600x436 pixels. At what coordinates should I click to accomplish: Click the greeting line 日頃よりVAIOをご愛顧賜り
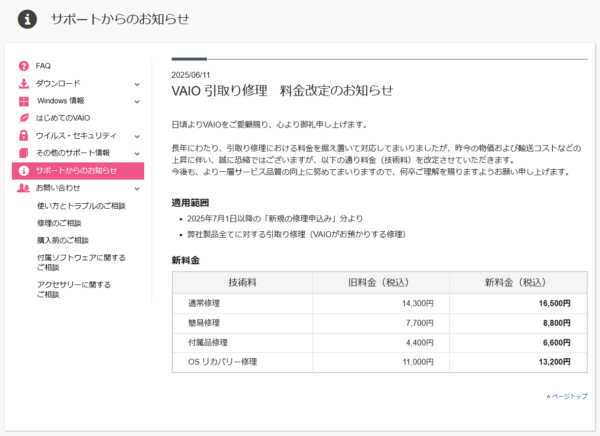point(269,124)
